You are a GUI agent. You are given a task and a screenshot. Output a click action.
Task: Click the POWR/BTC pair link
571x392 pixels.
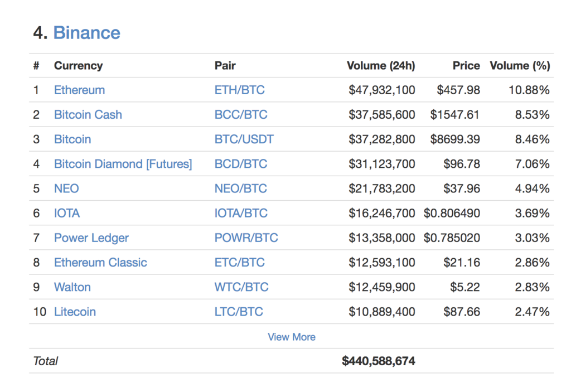[x=246, y=238]
